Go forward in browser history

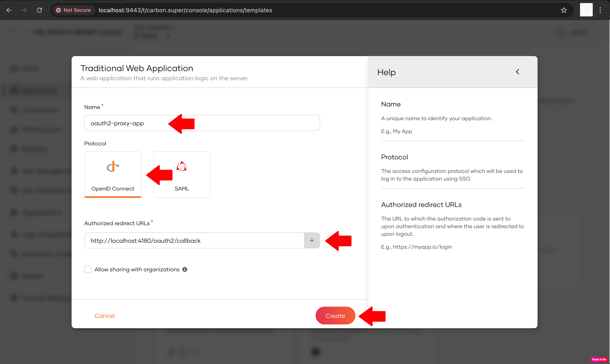click(x=24, y=10)
